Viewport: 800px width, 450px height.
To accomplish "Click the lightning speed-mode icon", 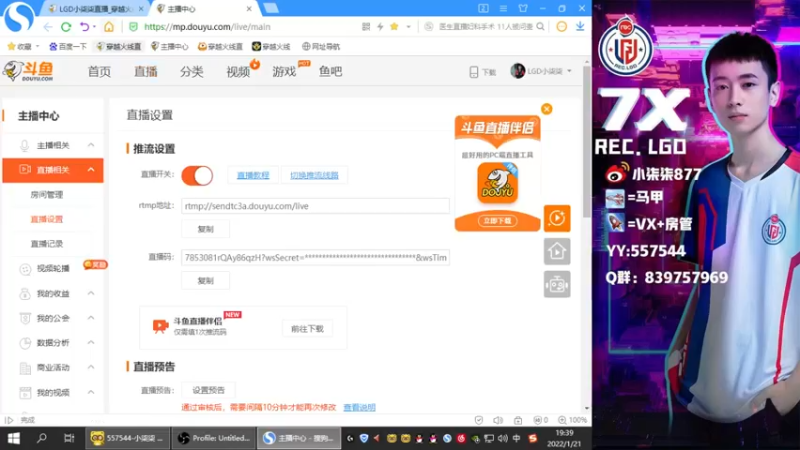I will pyautogui.click(x=380, y=27).
